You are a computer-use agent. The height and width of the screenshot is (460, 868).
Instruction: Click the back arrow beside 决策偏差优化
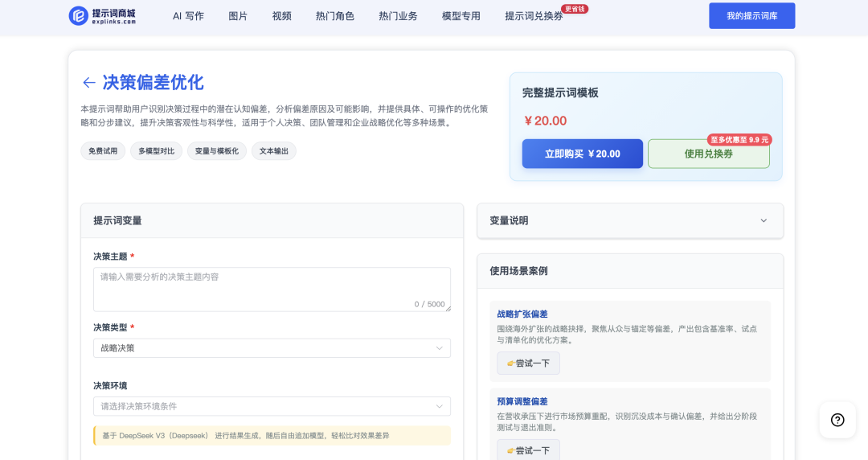(88, 83)
